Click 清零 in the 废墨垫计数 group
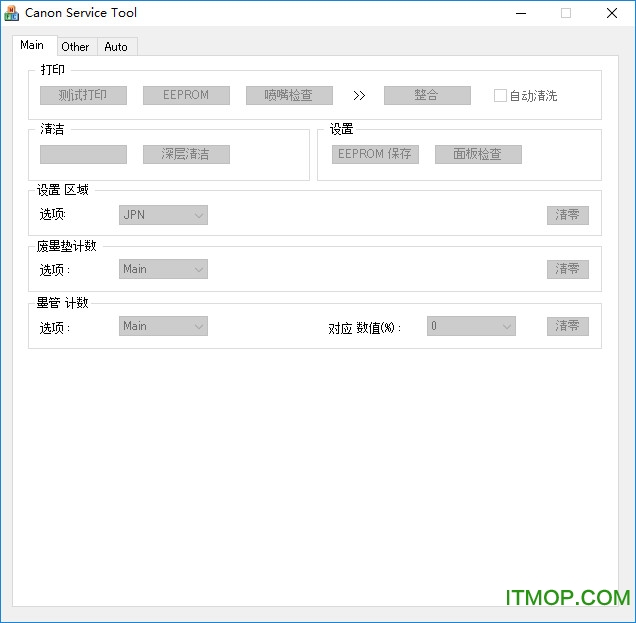The image size is (636, 623). 567,269
